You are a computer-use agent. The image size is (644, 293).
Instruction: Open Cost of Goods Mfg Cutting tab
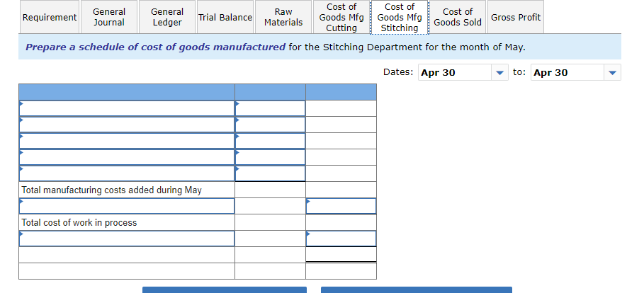tap(341, 17)
